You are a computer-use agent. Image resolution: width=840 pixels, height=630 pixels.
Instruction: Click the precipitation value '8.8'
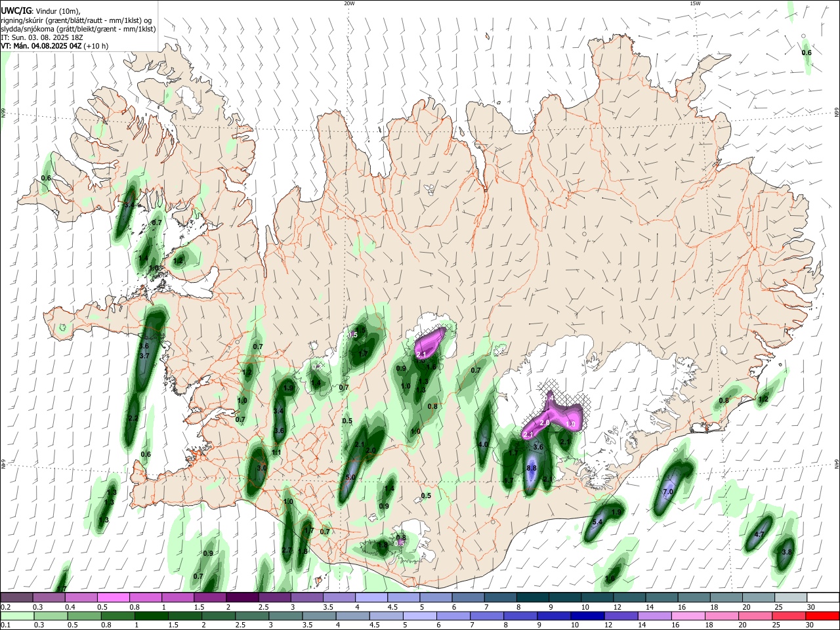click(532, 468)
